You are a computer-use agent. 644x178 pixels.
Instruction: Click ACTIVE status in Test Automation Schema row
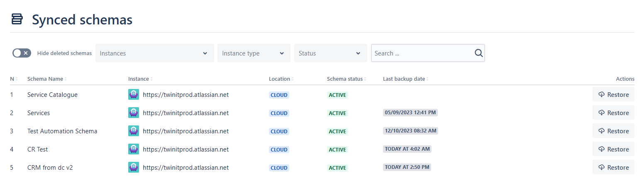coord(337,131)
